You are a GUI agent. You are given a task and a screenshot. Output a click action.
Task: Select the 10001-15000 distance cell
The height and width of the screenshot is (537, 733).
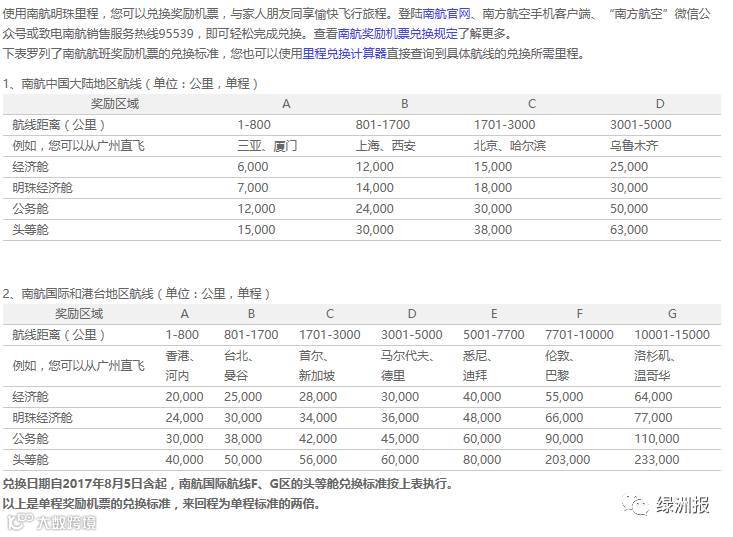(x=672, y=335)
